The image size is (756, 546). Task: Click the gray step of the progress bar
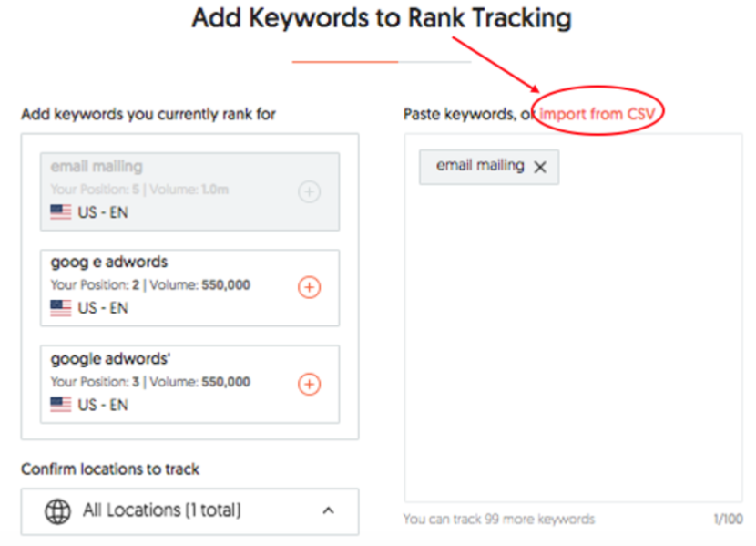(x=434, y=62)
